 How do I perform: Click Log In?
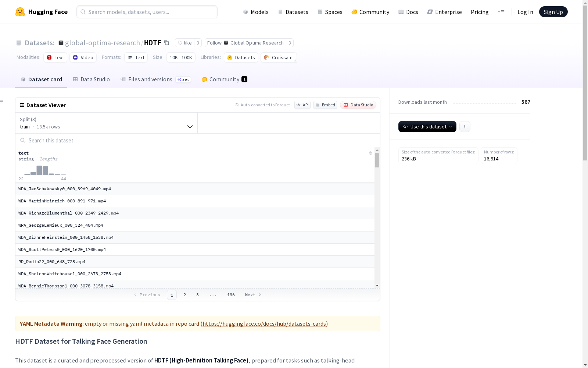(525, 12)
